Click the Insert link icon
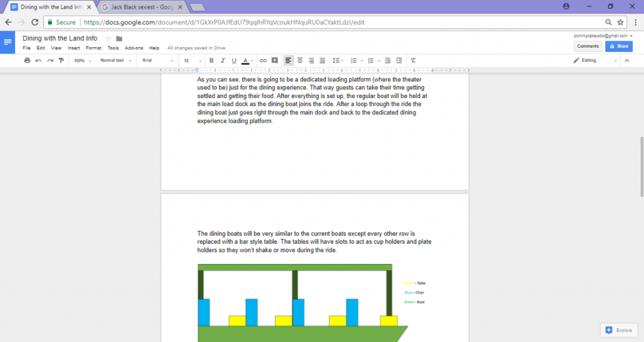644x342 pixels. point(264,60)
